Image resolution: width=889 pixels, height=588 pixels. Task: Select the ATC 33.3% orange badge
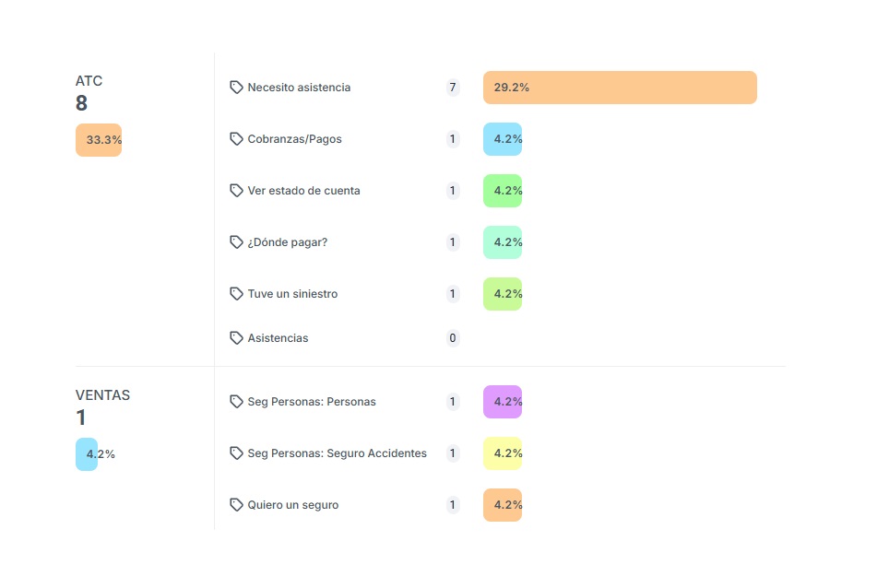[x=99, y=140]
